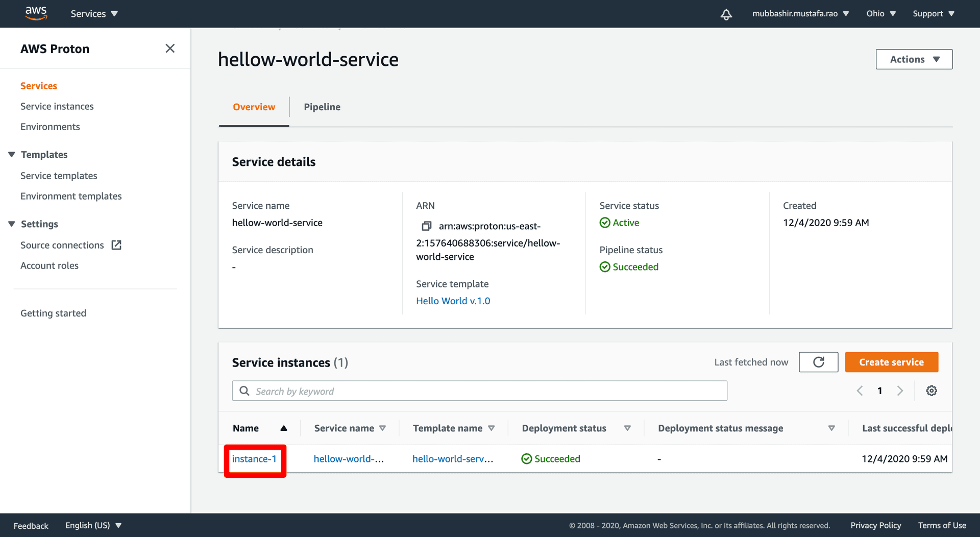Click the hellow-world-service service name value
Image resolution: width=980 pixels, height=537 pixels.
pos(277,223)
